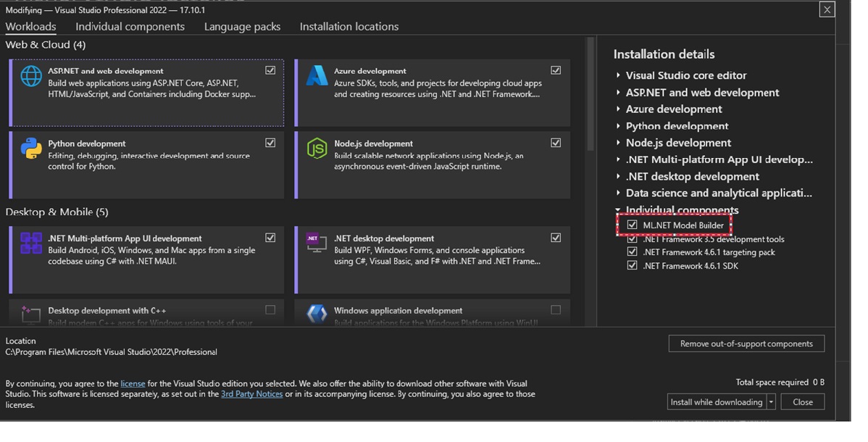Click the Node.js development hexagon icon

317,148
